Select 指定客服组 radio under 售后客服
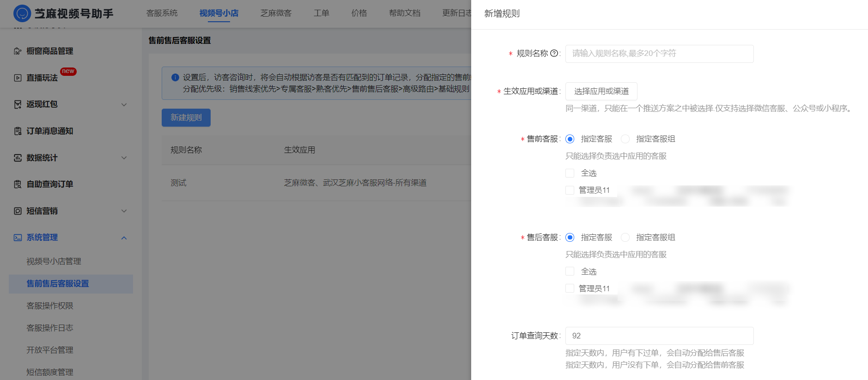Screen dimensions: 868x380 click(x=625, y=238)
